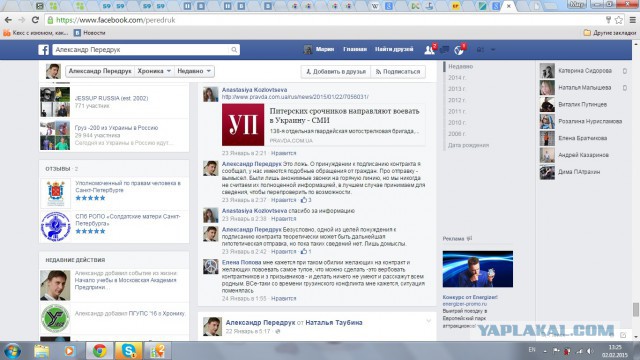Open Хроника dropdown

(x=154, y=71)
